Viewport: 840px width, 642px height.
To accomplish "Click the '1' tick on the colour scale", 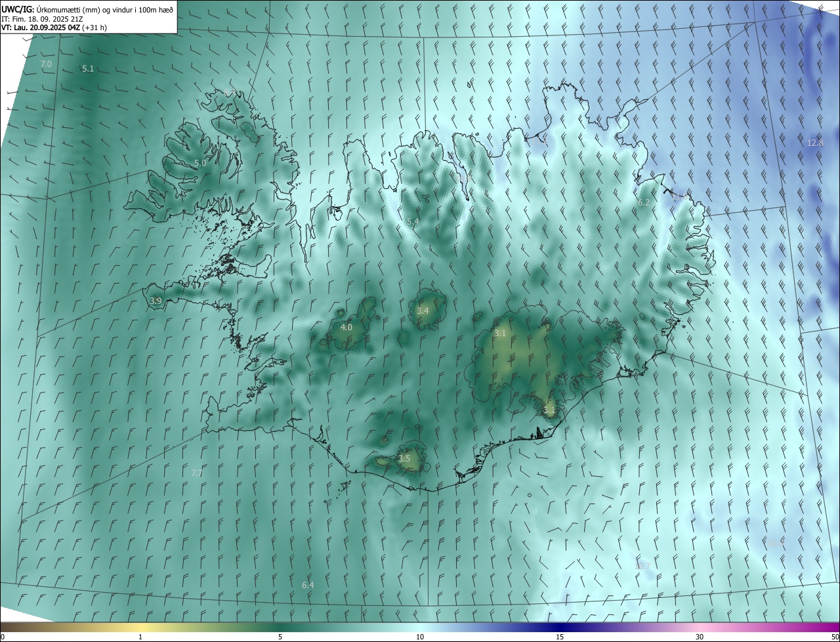I will click(140, 637).
